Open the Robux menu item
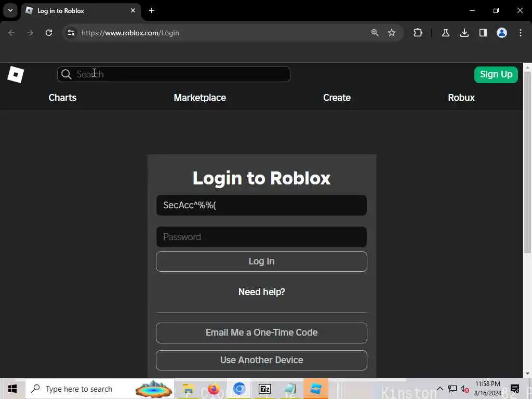 pyautogui.click(x=461, y=98)
